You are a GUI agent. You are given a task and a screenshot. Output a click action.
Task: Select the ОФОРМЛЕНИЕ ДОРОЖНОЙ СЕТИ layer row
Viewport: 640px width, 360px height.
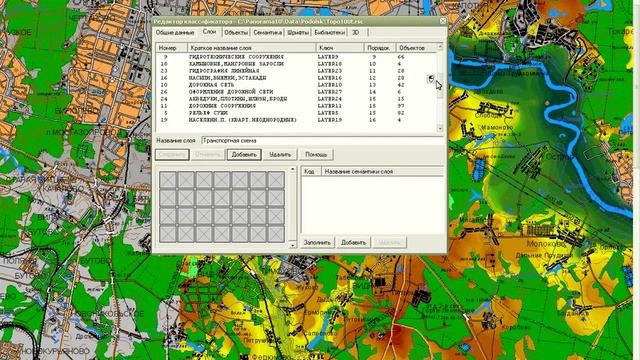tap(296, 92)
